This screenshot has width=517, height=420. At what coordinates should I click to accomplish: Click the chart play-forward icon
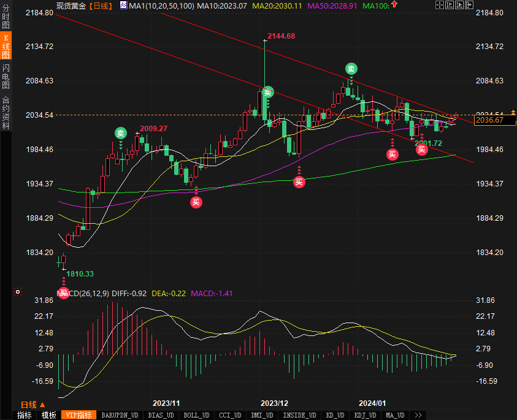tap(459, 5)
